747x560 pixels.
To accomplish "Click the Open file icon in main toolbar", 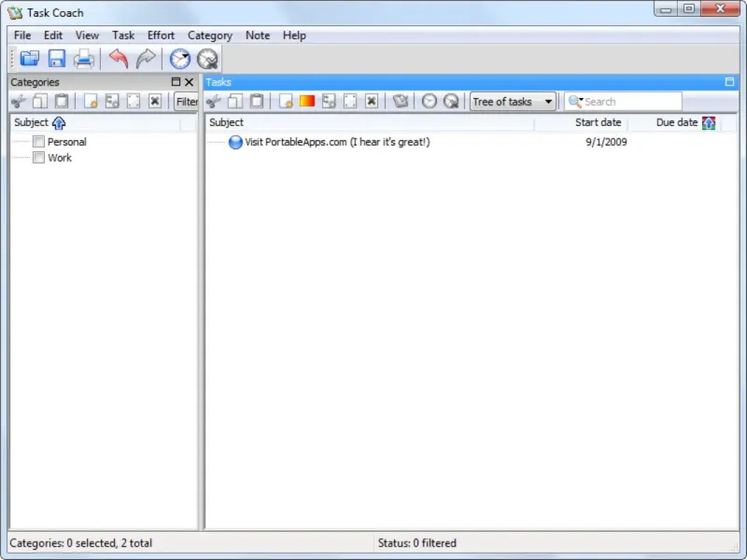I will coord(30,59).
